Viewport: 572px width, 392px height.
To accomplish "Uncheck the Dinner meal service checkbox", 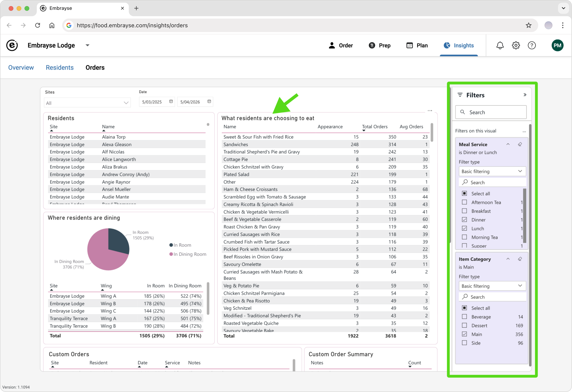I will click(x=464, y=220).
